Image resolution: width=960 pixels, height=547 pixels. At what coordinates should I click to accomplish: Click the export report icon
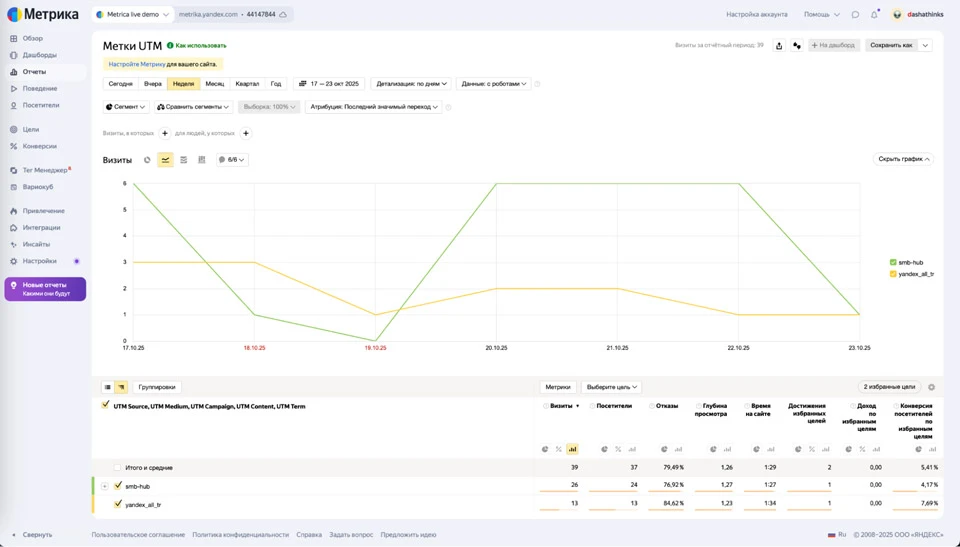(779, 45)
